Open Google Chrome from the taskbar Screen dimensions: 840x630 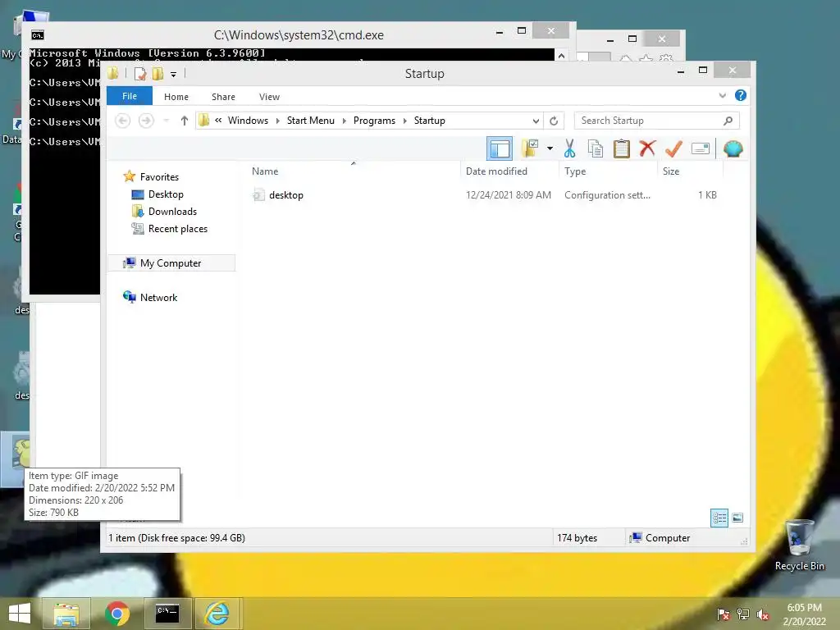[116, 614]
